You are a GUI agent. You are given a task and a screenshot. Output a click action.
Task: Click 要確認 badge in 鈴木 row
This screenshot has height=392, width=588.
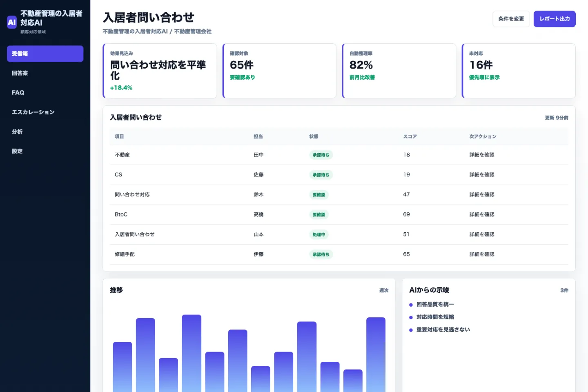click(319, 195)
